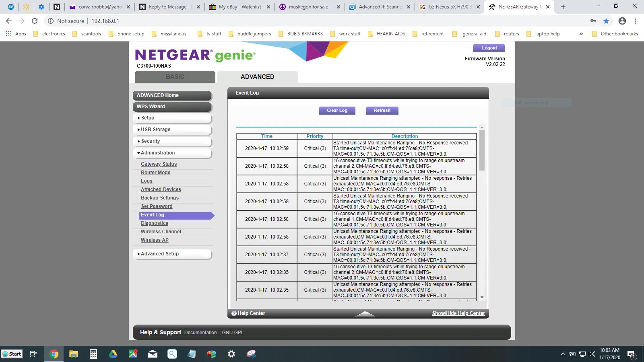644x362 pixels.
Task: Select the ADVANCED tab
Action: 258,77
